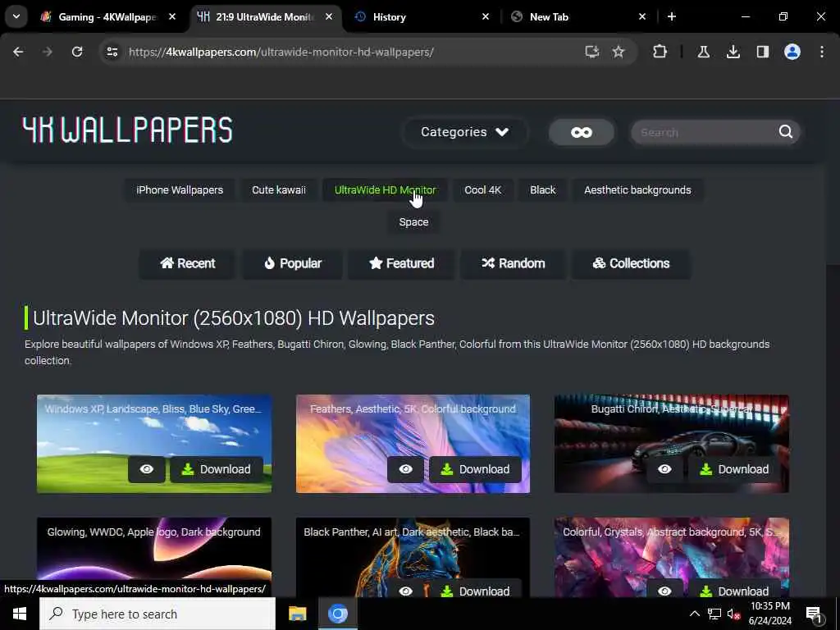Select the Random button
Viewport: 840px width, 630px height.
[514, 263]
